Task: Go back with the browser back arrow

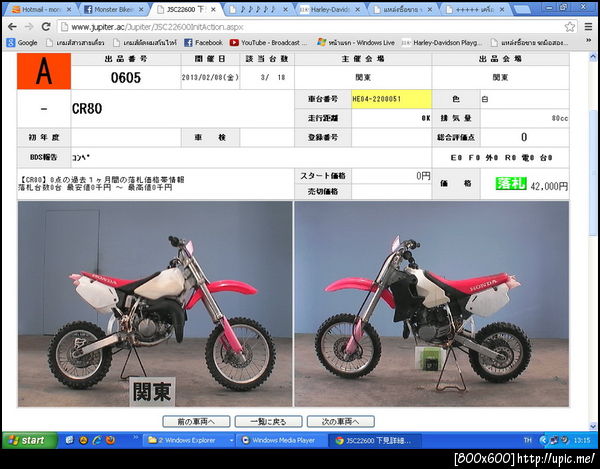Action: (x=12, y=26)
